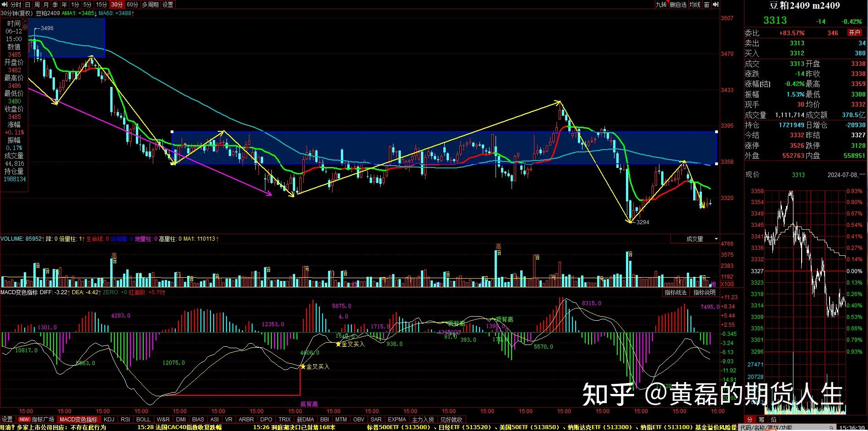Click the 3294 low price label
Screen dimensions: 868x431
coord(643,222)
